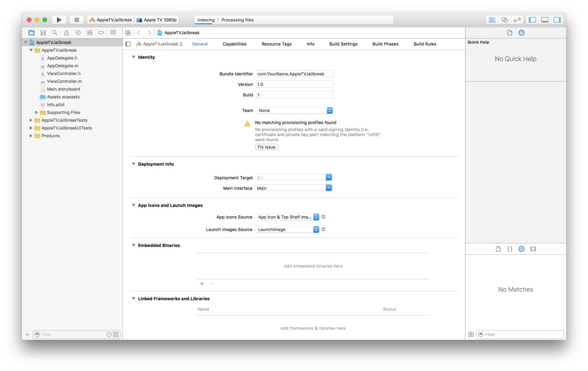The height and width of the screenshot is (371, 588).
Task: Open the Capabilities tab
Action: click(234, 44)
